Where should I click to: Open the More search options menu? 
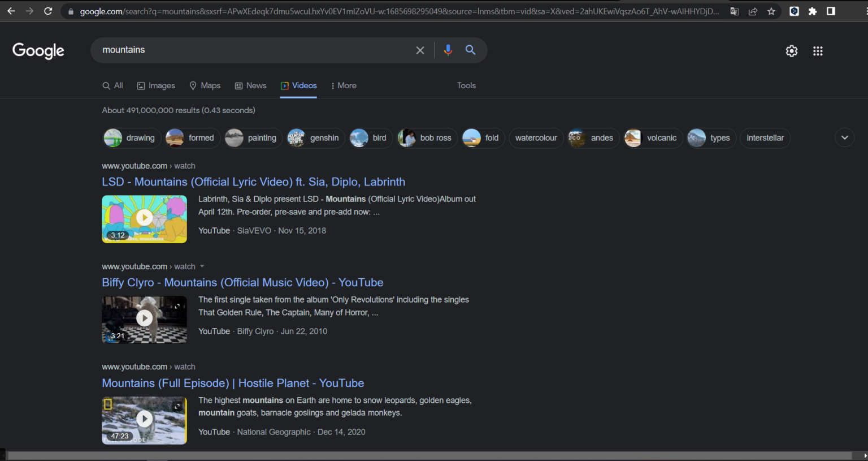pyautogui.click(x=344, y=85)
